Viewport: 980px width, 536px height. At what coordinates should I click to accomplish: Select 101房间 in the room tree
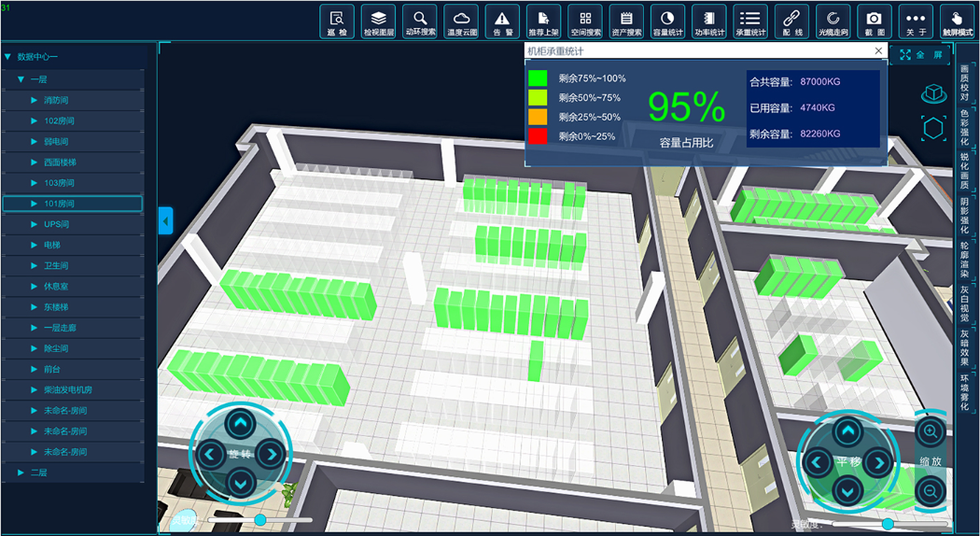click(x=59, y=204)
